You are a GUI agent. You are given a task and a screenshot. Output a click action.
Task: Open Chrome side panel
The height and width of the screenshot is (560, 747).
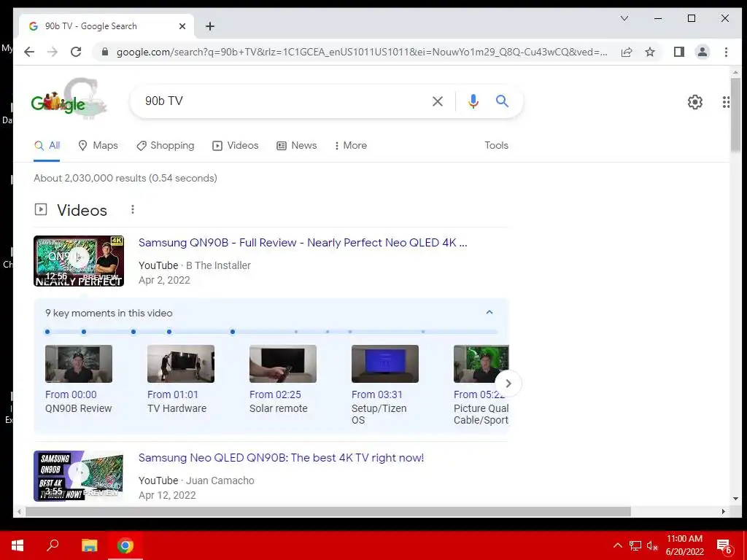[x=679, y=52]
